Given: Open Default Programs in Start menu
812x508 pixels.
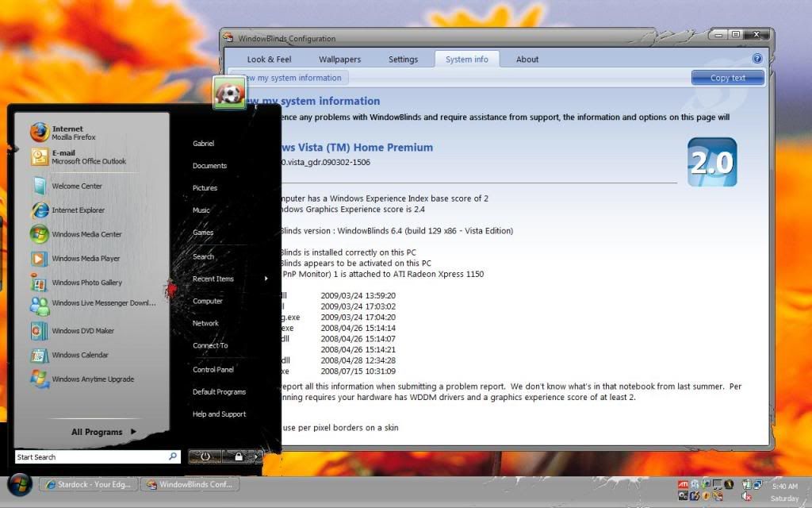Looking at the screenshot, I should (x=219, y=392).
